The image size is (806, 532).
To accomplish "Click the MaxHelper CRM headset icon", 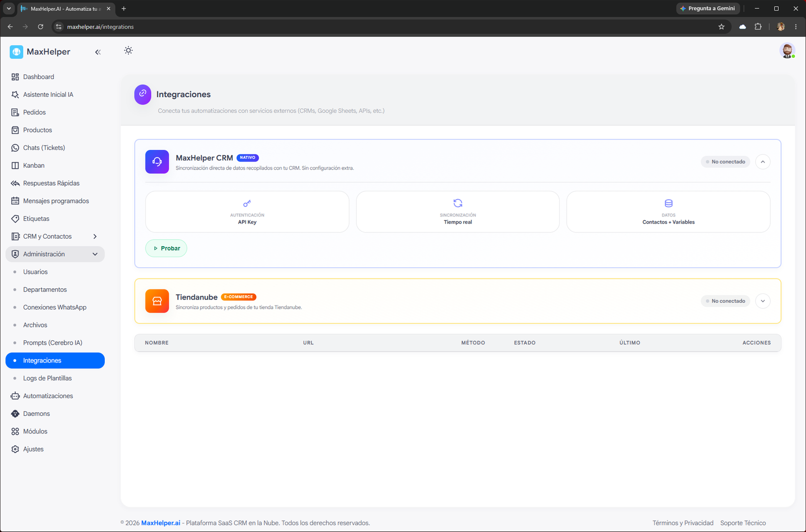I will pos(157,162).
